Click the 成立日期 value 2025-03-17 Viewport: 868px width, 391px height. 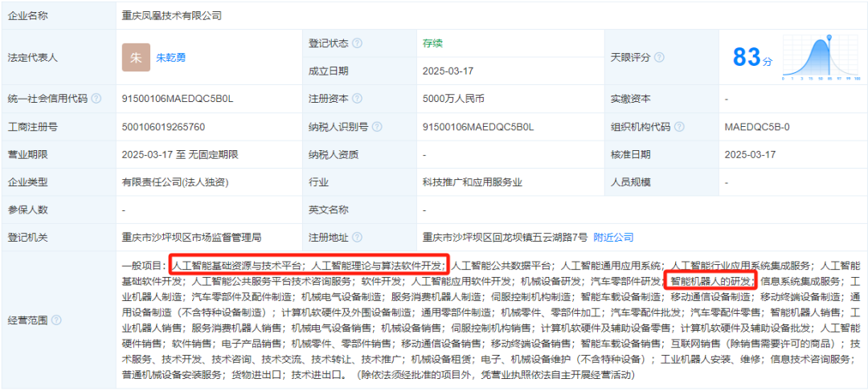(x=448, y=71)
